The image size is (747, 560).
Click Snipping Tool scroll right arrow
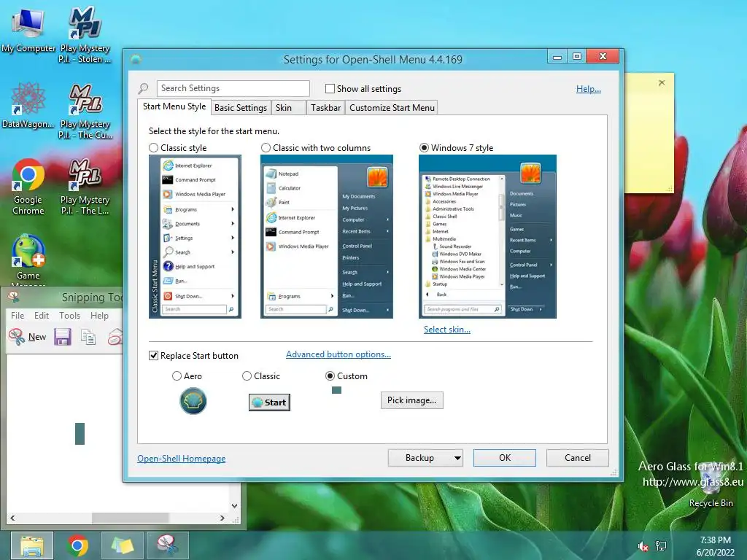click(222, 518)
